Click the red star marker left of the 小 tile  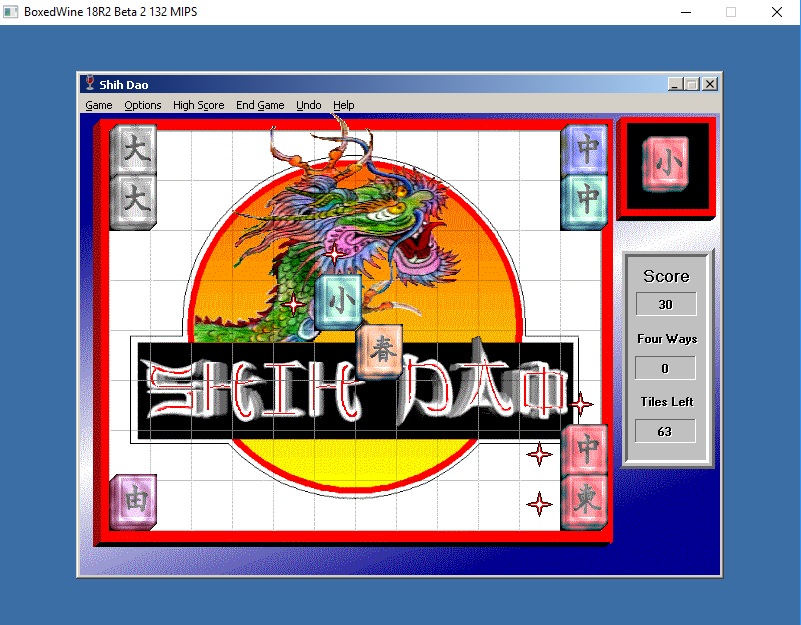(x=294, y=305)
